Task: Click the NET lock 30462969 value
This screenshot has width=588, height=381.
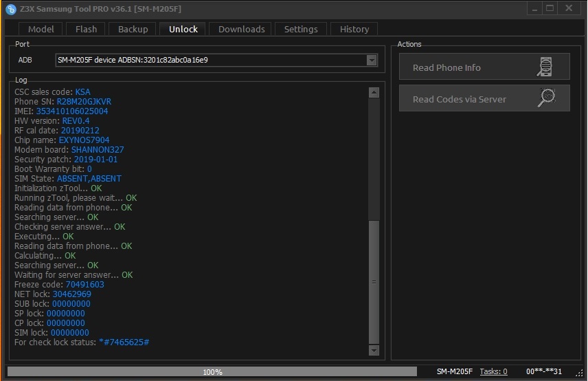Action: [72, 294]
